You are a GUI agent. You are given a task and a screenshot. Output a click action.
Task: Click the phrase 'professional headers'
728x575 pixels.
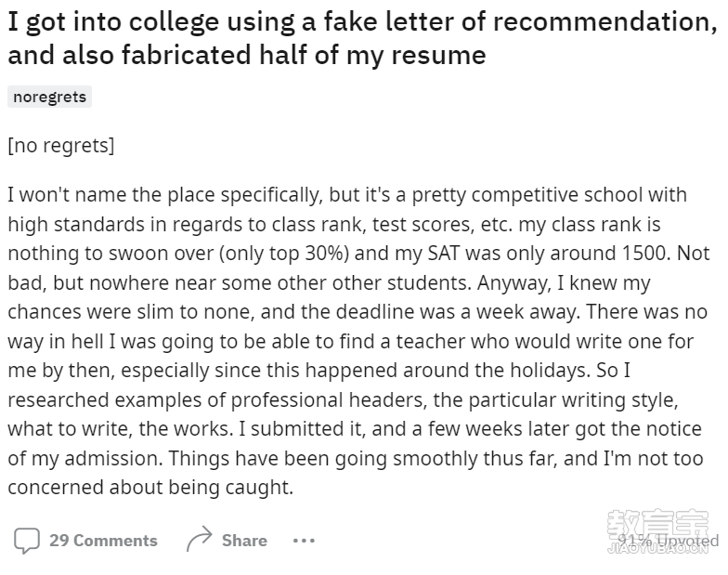[x=329, y=399]
